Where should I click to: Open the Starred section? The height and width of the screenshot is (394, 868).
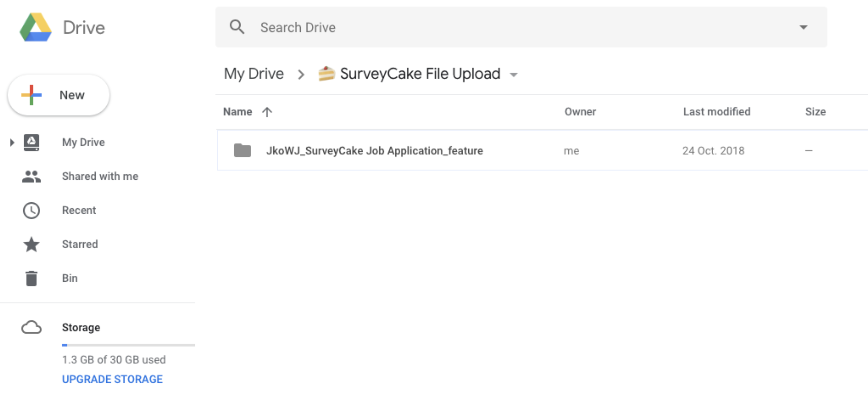80,244
